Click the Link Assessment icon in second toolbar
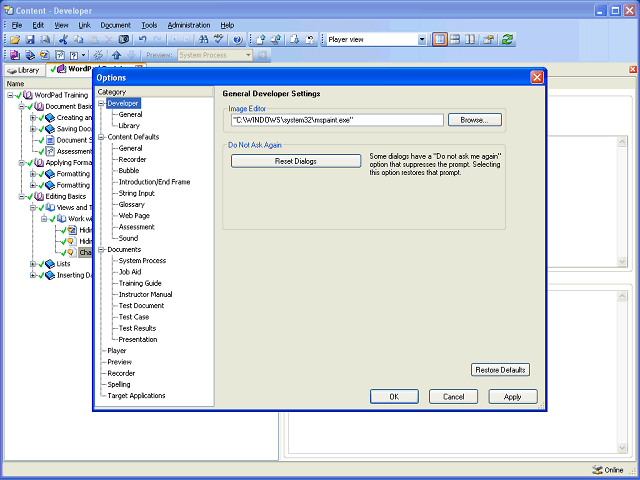The image size is (640, 480). pyautogui.click(x=60, y=55)
